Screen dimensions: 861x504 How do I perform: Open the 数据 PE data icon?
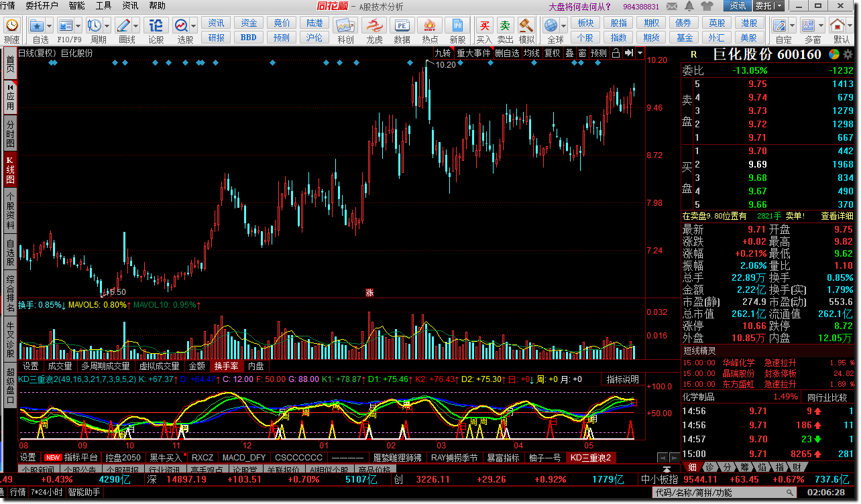pos(402,25)
